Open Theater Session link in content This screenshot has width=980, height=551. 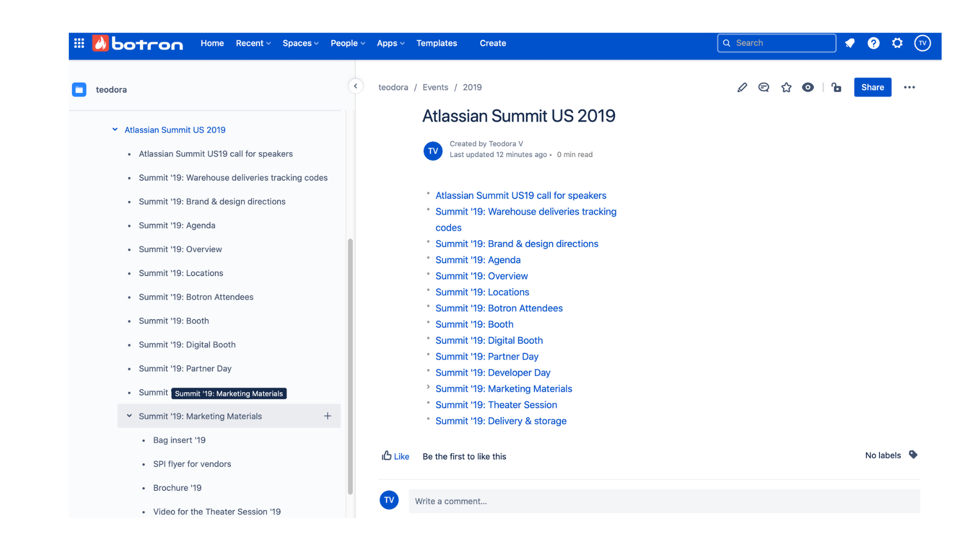496,405
